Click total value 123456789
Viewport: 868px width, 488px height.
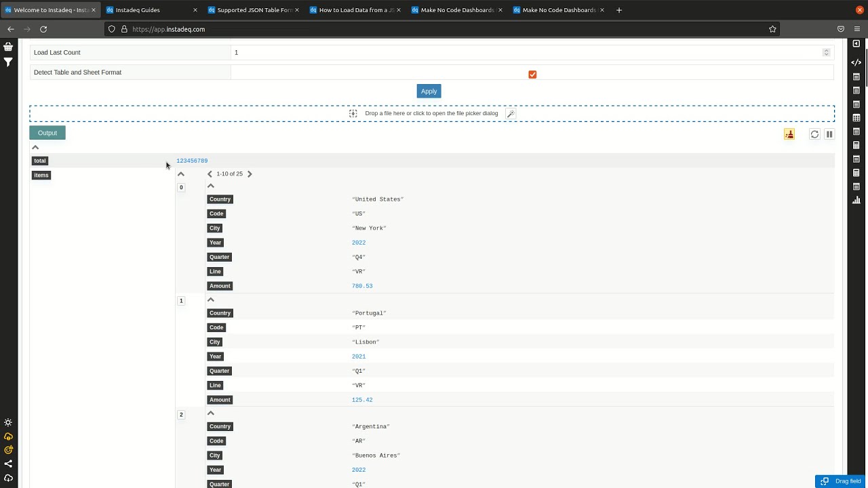[x=192, y=161]
